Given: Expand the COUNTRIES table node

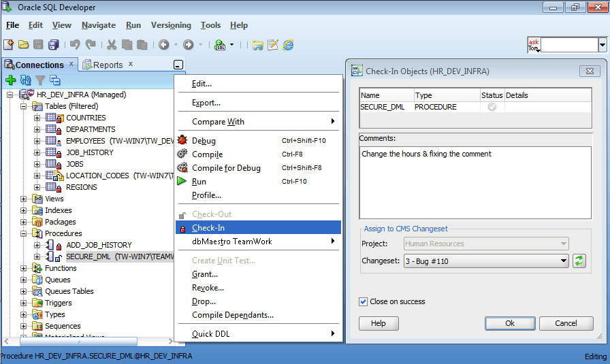Looking at the screenshot, I should pos(37,118).
